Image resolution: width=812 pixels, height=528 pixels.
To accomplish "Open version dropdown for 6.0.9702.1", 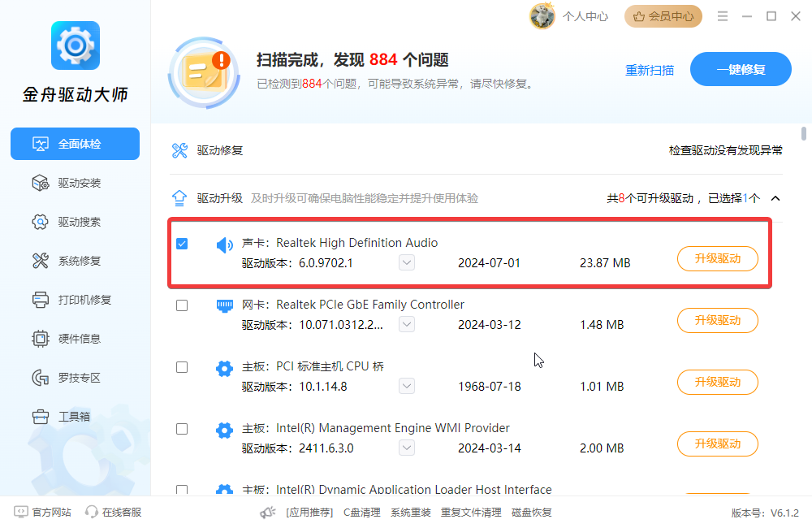I will tap(407, 262).
